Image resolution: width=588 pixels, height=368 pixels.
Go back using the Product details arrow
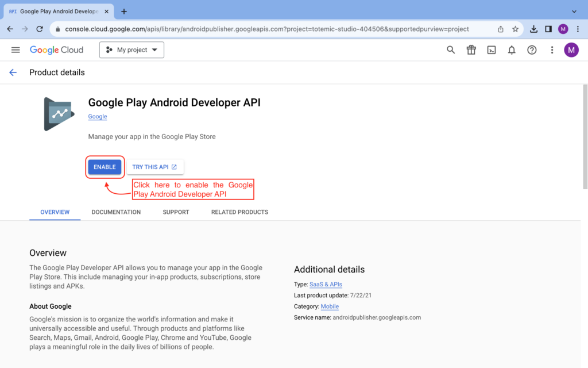point(13,72)
